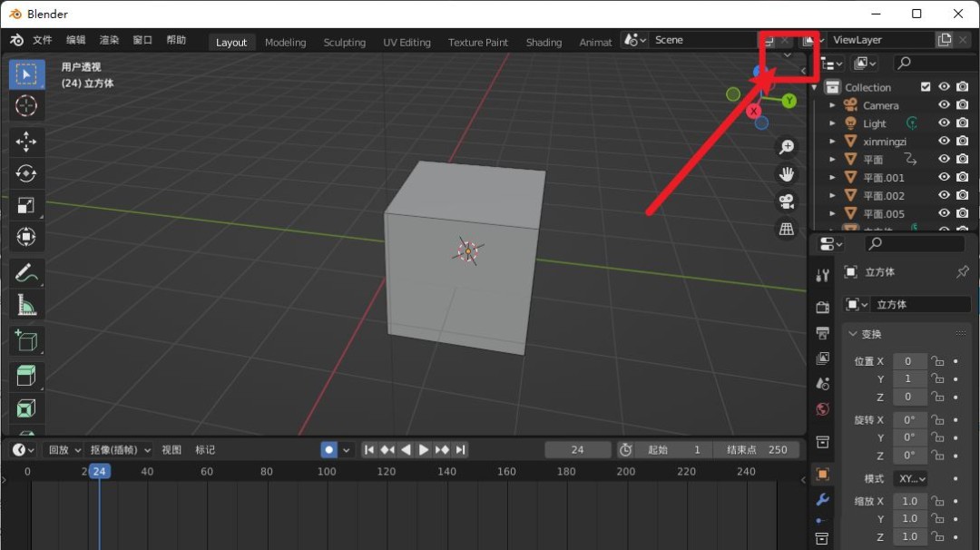Set the 位置 Y value field
This screenshot has height=550, width=980.
coord(909,378)
